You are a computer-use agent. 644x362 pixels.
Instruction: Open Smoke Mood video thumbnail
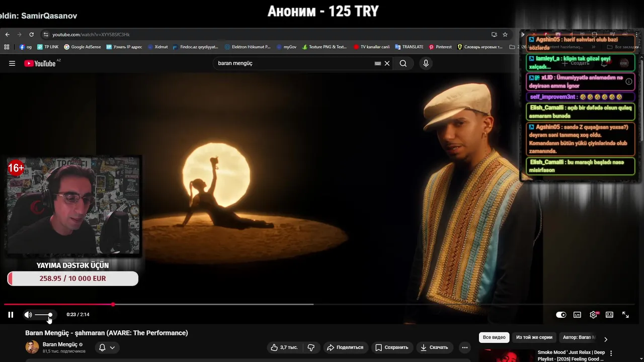point(507,356)
